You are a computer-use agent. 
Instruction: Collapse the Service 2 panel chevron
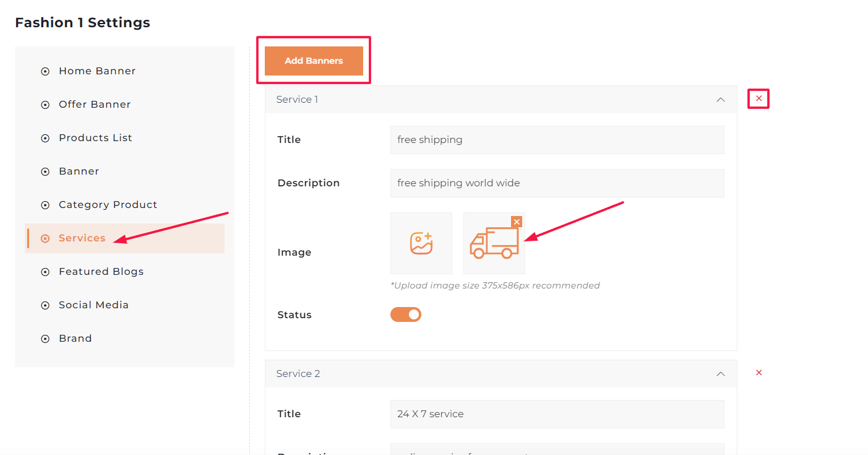coord(720,374)
